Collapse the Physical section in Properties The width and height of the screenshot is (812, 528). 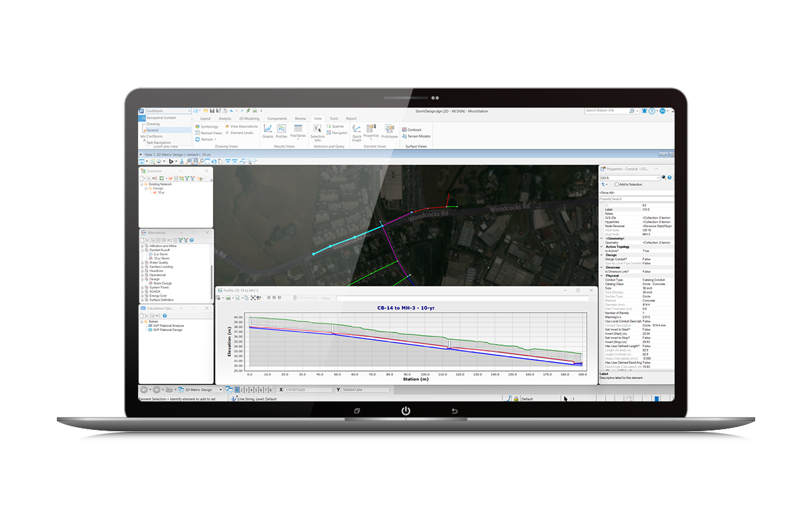coord(601,276)
